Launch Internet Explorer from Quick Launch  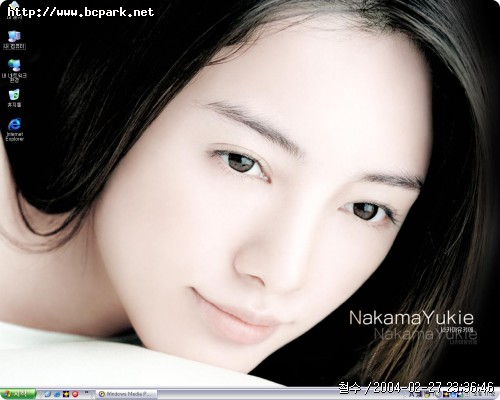click(57, 394)
